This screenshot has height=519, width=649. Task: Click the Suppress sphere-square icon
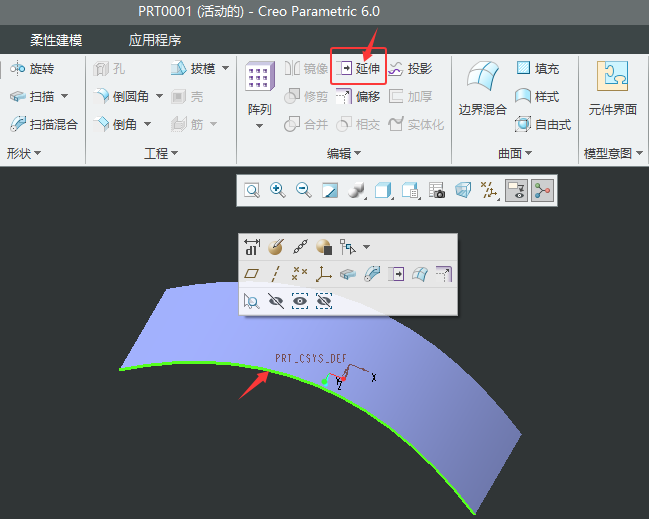(324, 247)
